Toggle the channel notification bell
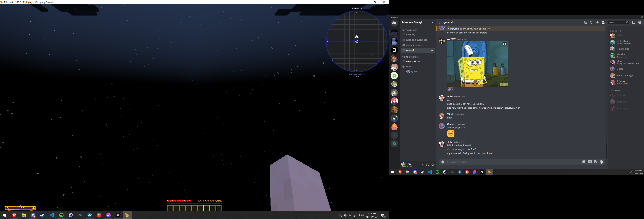 (x=591, y=23)
